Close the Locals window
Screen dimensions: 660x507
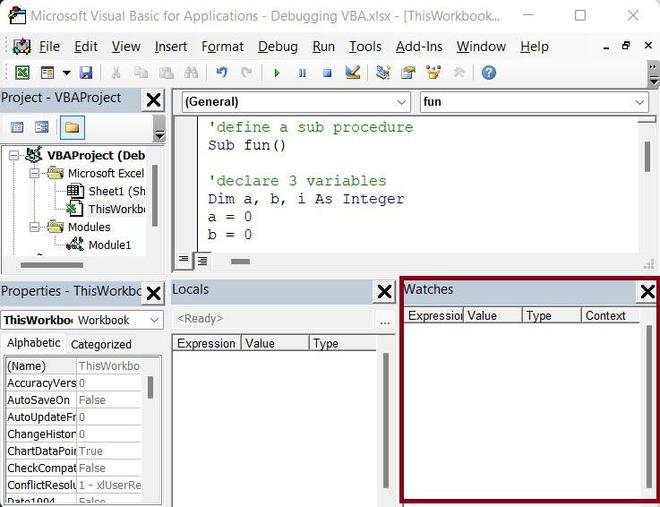click(x=384, y=292)
